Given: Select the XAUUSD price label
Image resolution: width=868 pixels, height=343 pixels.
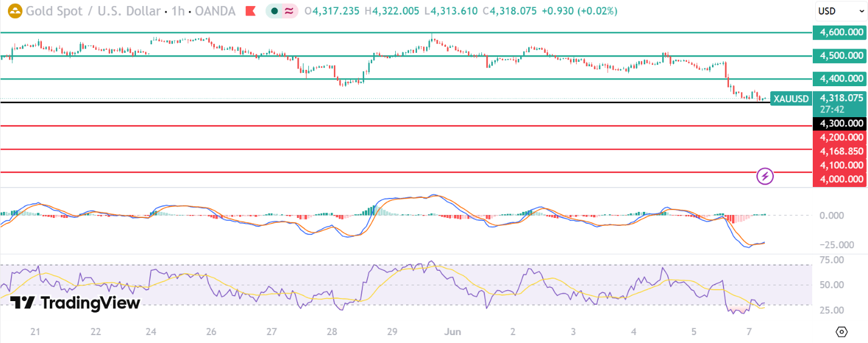Looking at the screenshot, I should tap(791, 99).
